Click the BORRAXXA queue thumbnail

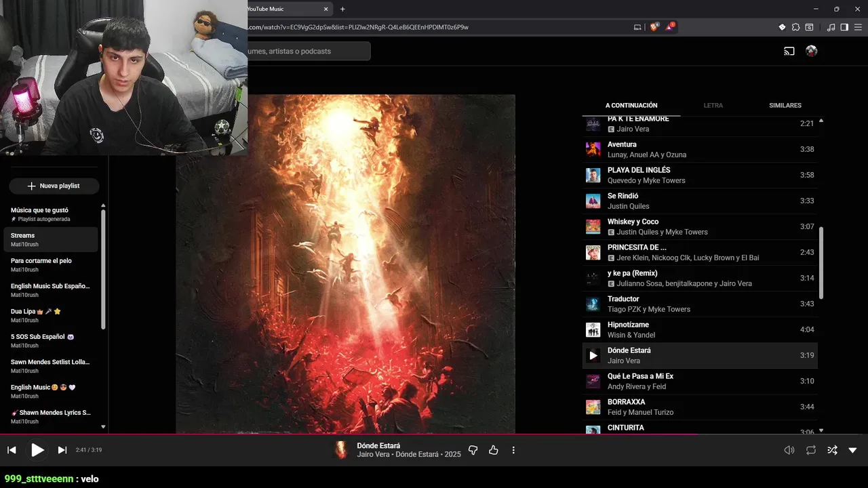(x=593, y=407)
